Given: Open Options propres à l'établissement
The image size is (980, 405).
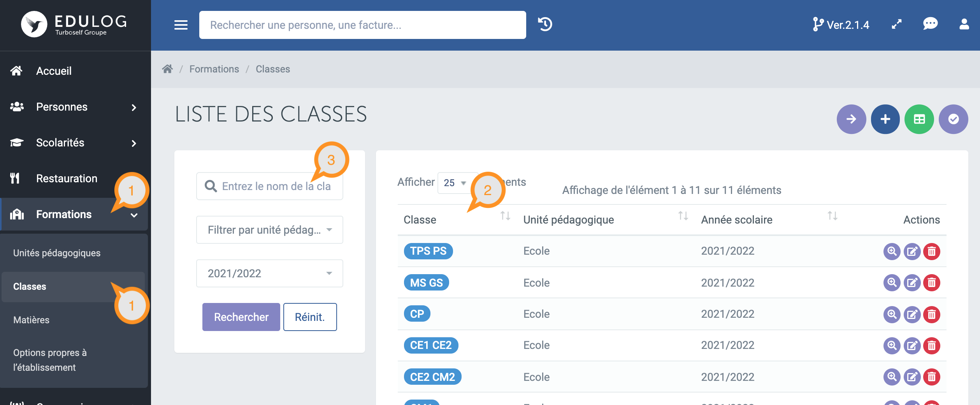Looking at the screenshot, I should click(x=50, y=360).
